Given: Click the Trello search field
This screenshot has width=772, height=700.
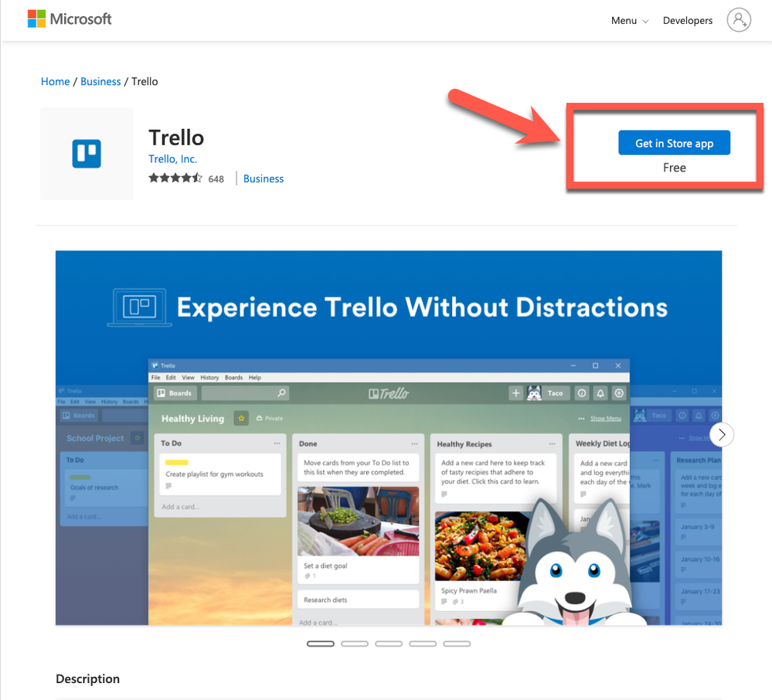Looking at the screenshot, I should 245,392.
